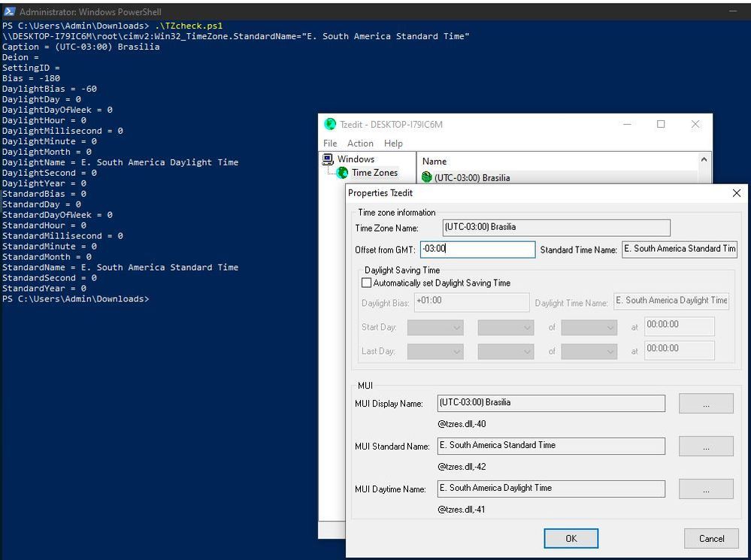Click the 'Bias = -180' line in PowerShell

click(x=31, y=78)
